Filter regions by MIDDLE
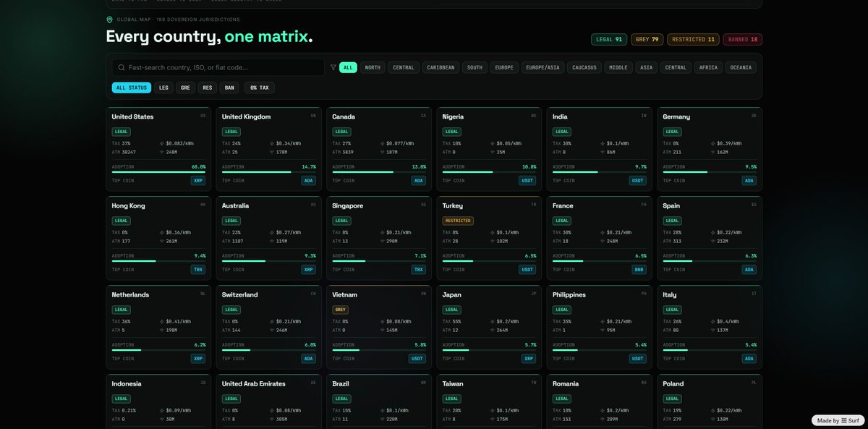The image size is (868, 429). (618, 67)
